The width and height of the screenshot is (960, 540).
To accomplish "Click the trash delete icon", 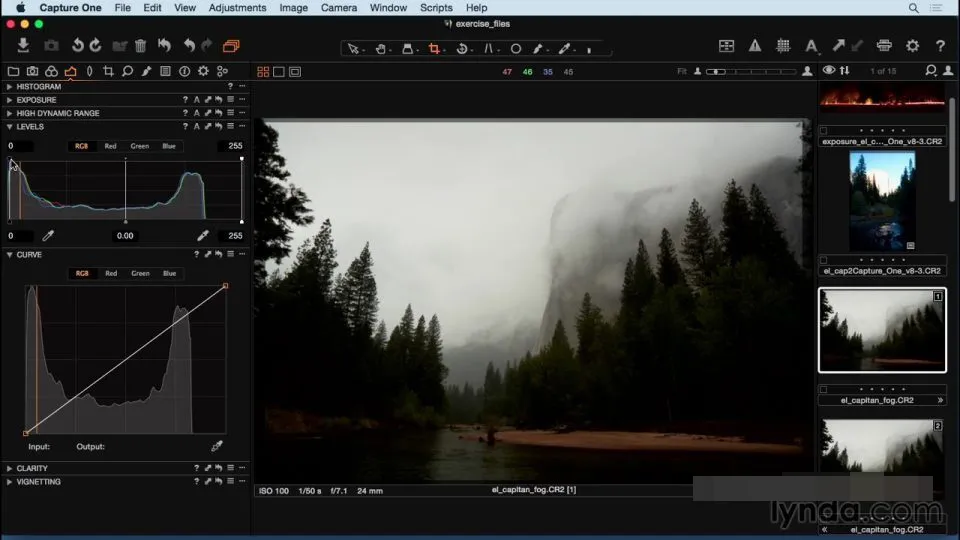I will click(140, 46).
